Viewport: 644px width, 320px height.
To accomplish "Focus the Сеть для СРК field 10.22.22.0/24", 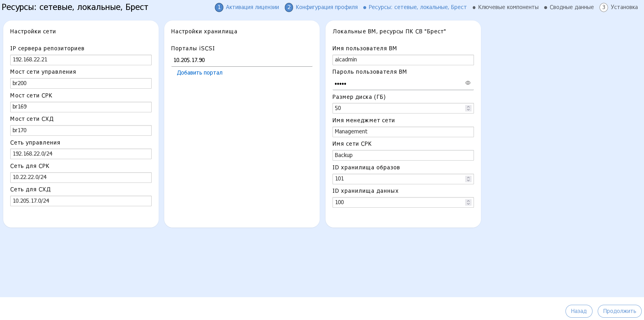I will pos(81,178).
